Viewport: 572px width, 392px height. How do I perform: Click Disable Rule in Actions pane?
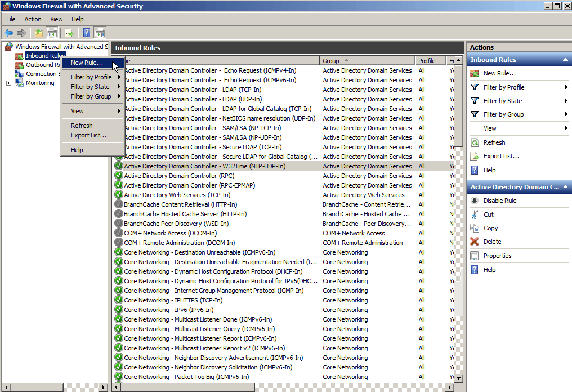pos(500,201)
